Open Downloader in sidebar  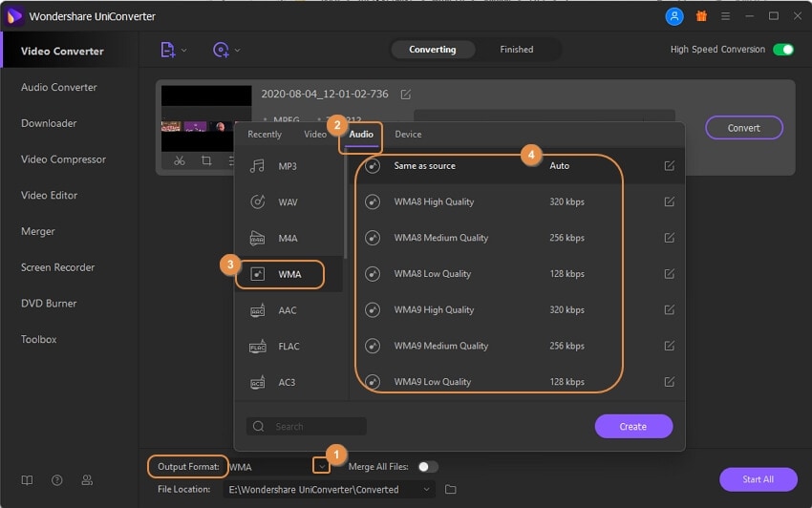tap(49, 123)
